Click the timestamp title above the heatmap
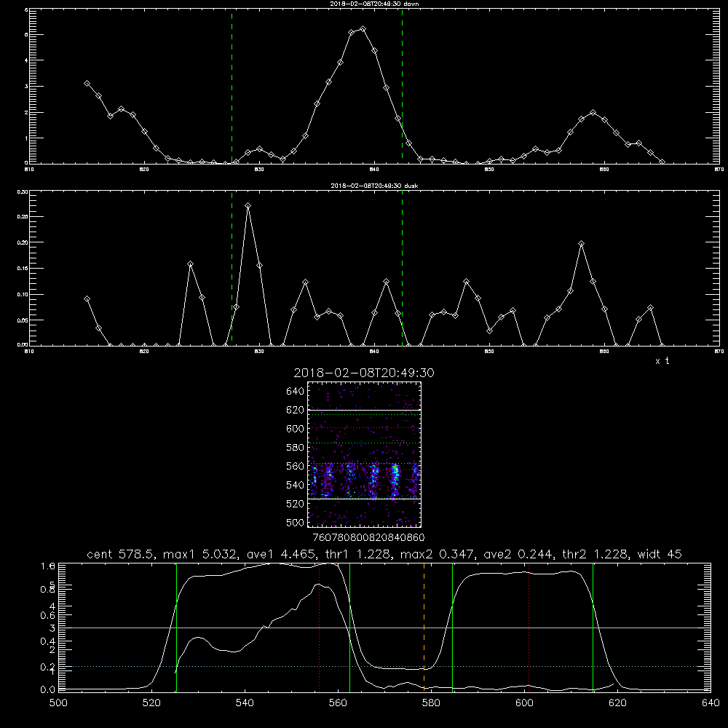The height and width of the screenshot is (728, 728). [x=364, y=373]
